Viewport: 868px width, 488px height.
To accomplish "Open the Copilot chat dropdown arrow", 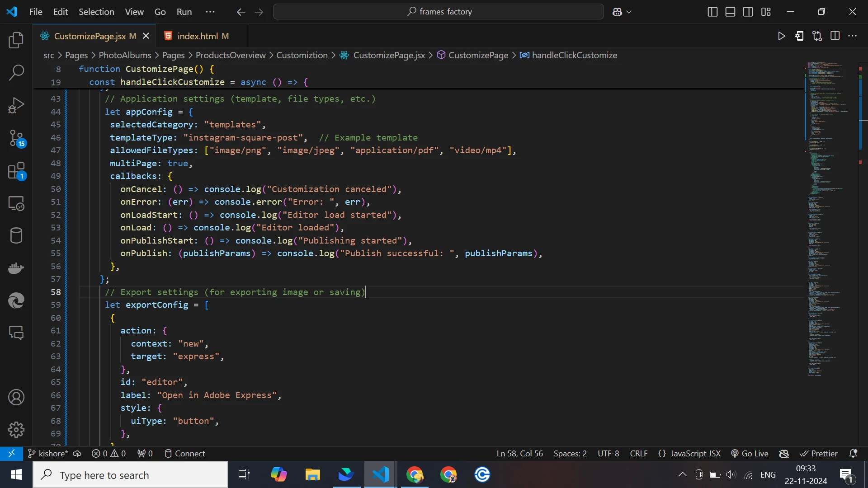I will click(x=629, y=12).
